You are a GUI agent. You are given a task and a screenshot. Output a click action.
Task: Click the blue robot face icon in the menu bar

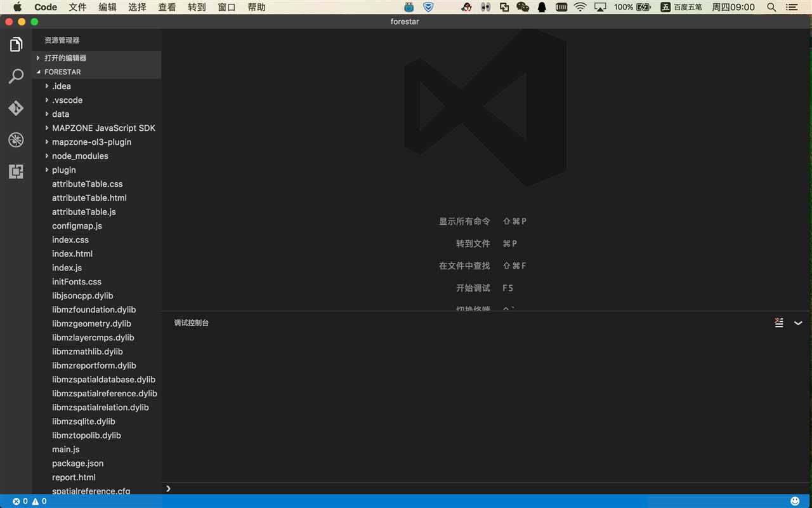(x=409, y=7)
